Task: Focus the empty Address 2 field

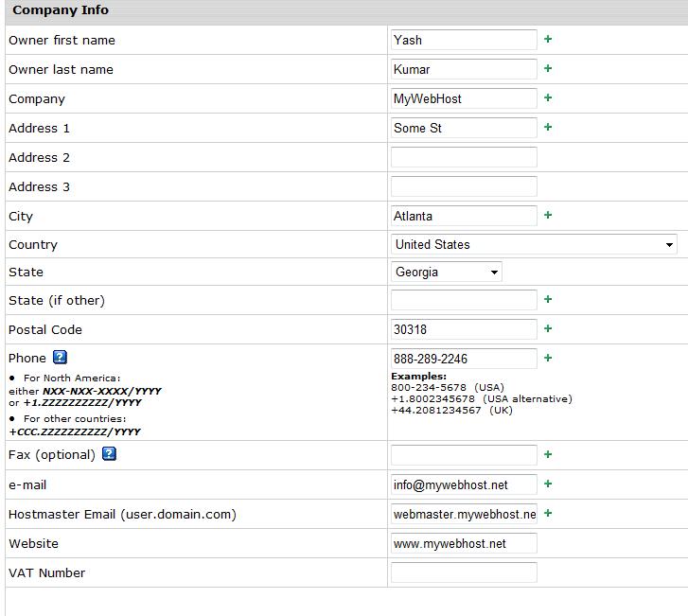Action: (464, 157)
